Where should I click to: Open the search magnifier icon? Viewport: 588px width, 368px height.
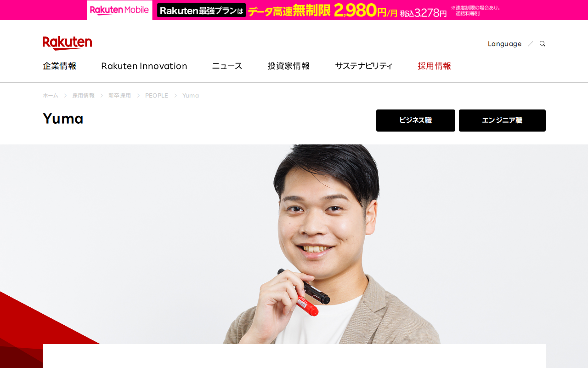point(543,44)
